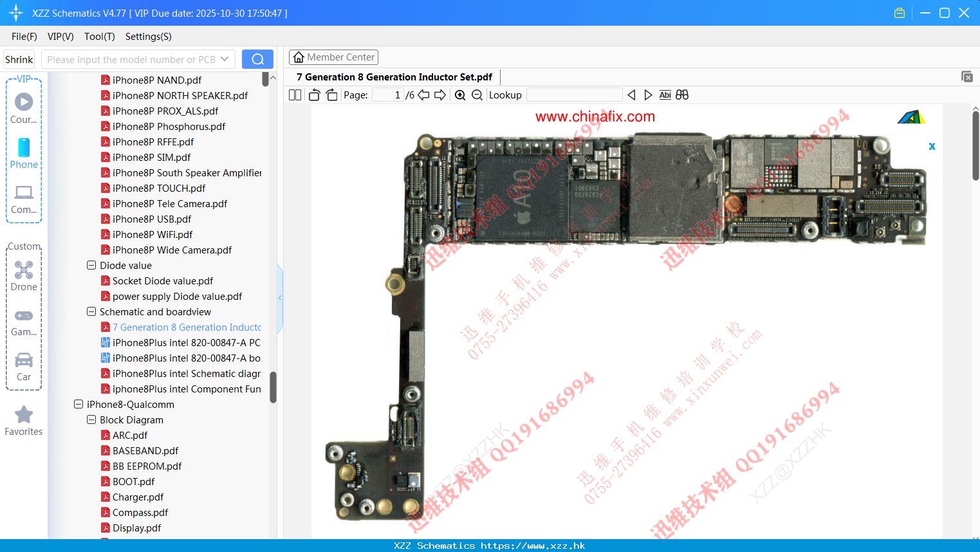
Task: Open iPhone8P NAND.pdf
Action: (157, 80)
